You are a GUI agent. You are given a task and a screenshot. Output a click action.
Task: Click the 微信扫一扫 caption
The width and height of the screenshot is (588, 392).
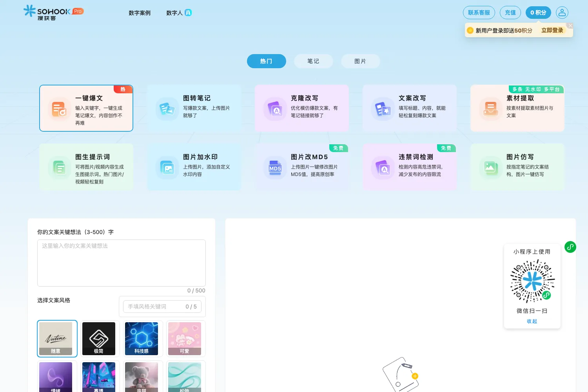coord(532,311)
